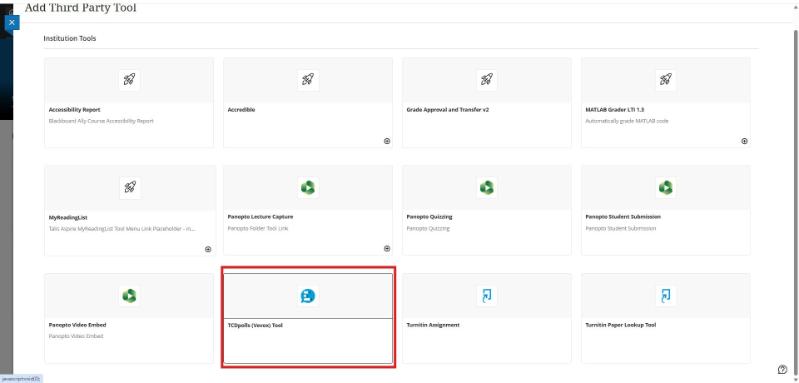Select the MATLAB Grader LTI 1.3 icon
This screenshot has width=799, height=383.
click(665, 80)
